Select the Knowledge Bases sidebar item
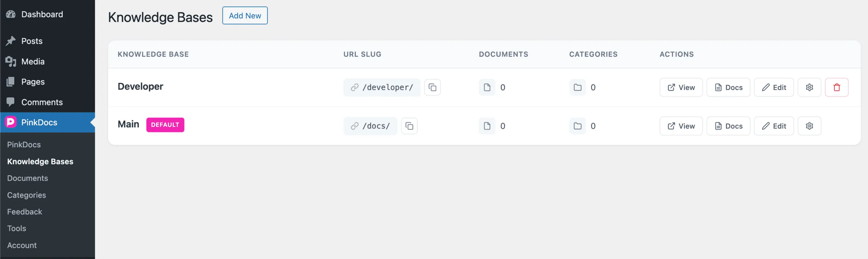This screenshot has height=259, width=868. pos(40,161)
